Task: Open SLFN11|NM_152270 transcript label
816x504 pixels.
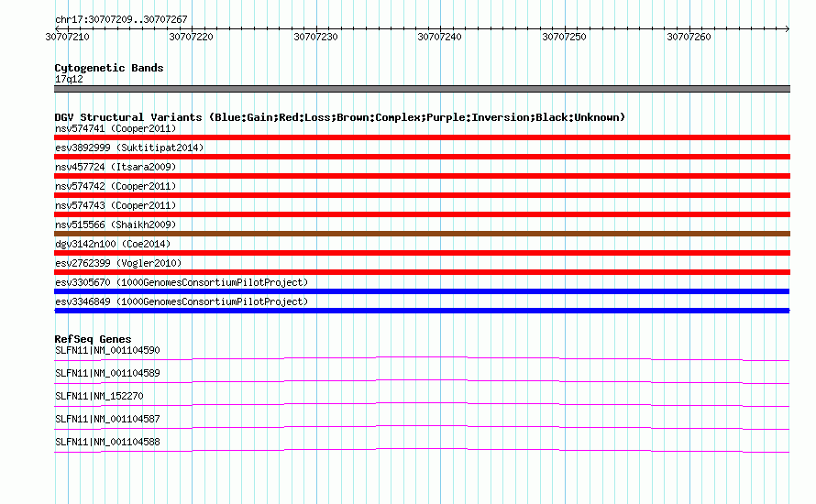Action: pyautogui.click(x=99, y=397)
